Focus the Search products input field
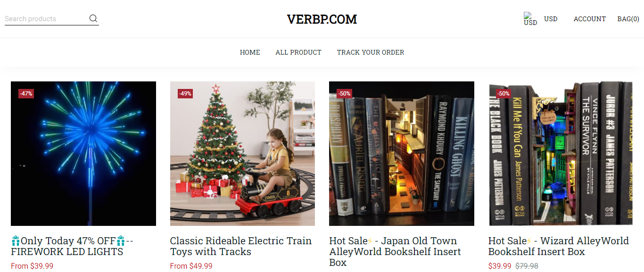The width and height of the screenshot is (644, 272). pyautogui.click(x=46, y=19)
